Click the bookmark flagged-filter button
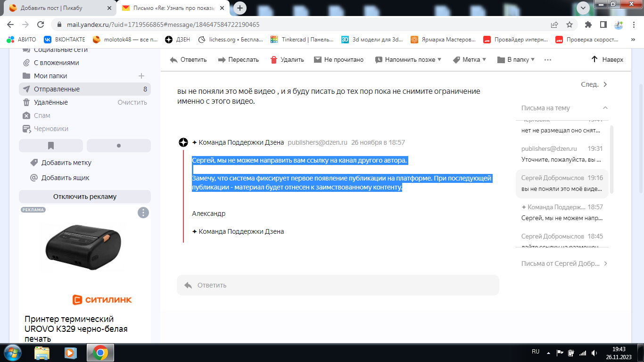Viewport: 644px width, 362px height. click(51, 146)
